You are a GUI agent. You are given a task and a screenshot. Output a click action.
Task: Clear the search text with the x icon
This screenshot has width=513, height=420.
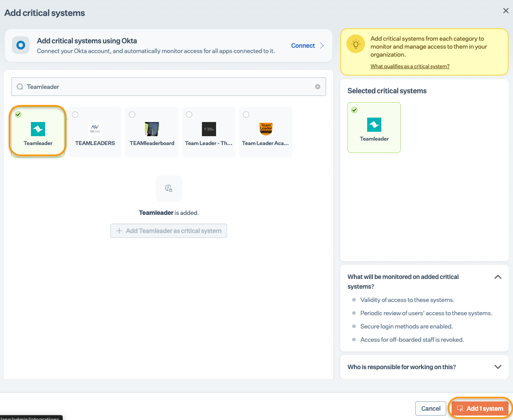pos(317,87)
